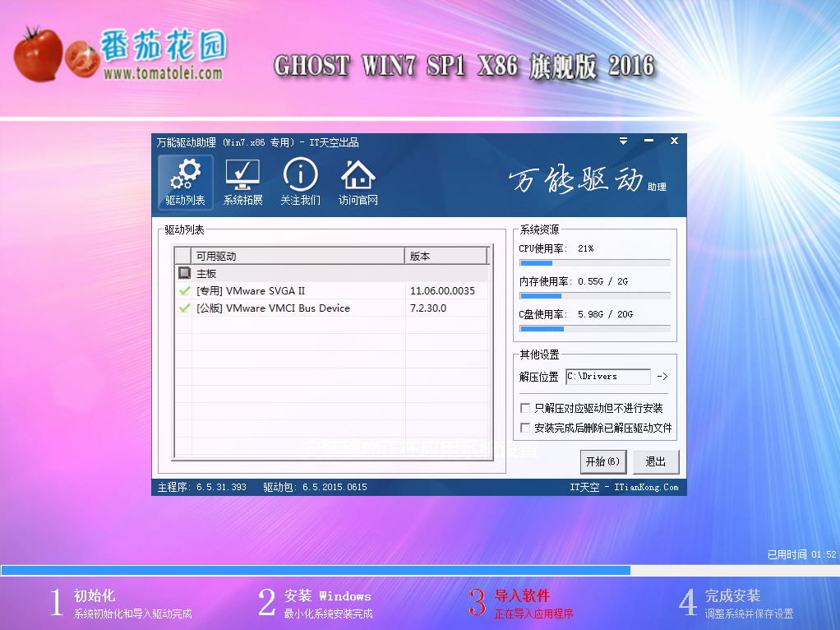The height and width of the screenshot is (630, 840).
Task: Switch to the 系统拓展 tab
Action: 242,183
